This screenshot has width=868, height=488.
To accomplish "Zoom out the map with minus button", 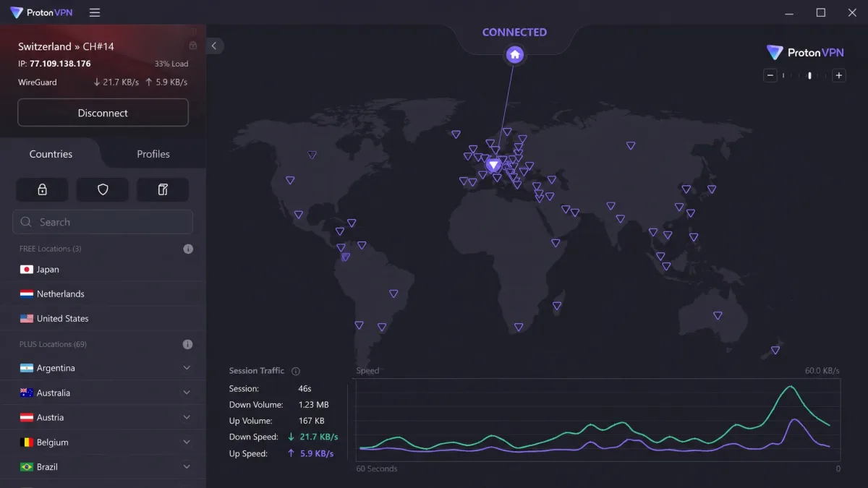I will pos(770,75).
